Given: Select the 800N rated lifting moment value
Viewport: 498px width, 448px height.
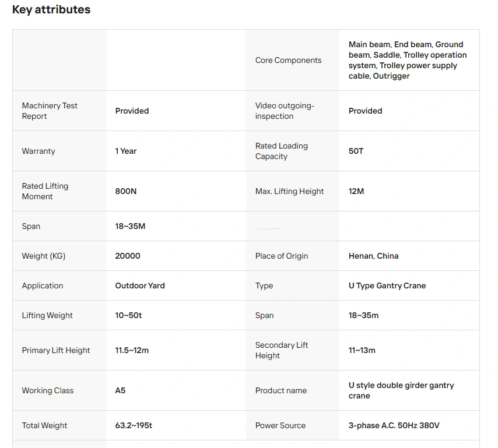Looking at the screenshot, I should click(x=126, y=191).
